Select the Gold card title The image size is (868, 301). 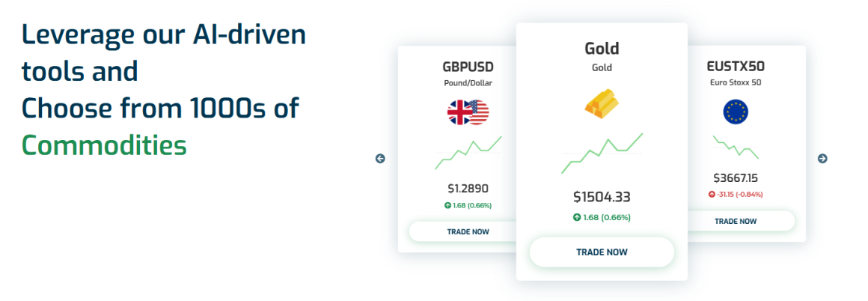click(602, 49)
